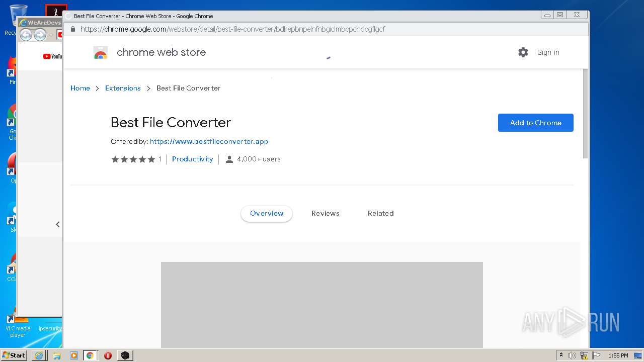Switch to the Related tab

click(381, 213)
